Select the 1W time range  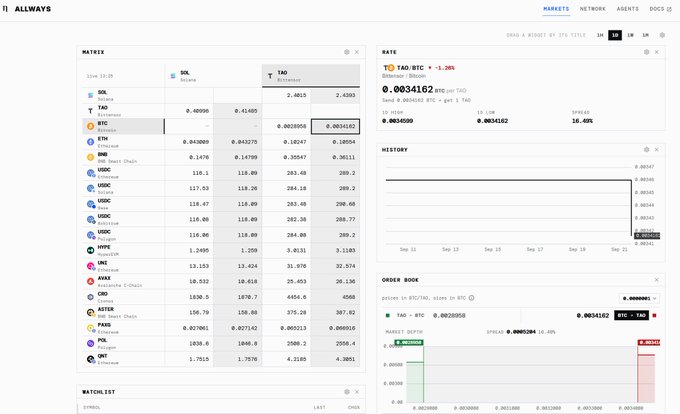point(630,35)
